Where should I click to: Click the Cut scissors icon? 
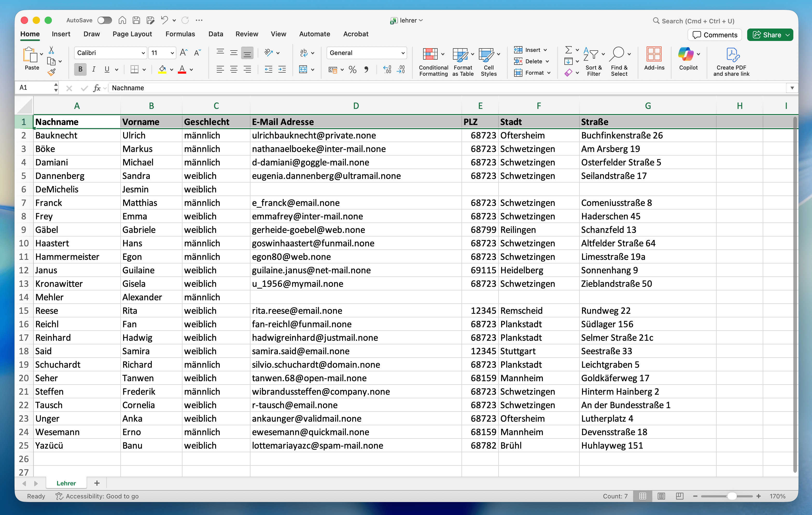pyautogui.click(x=51, y=50)
